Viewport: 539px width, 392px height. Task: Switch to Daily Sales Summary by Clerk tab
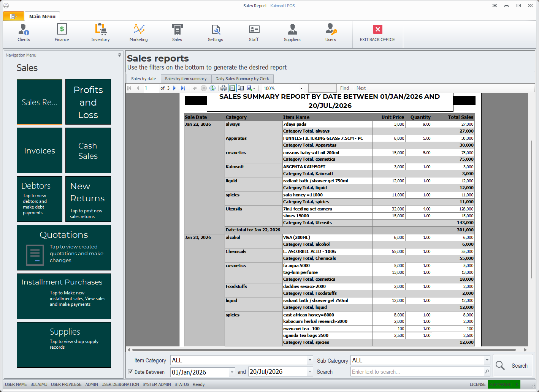click(x=242, y=79)
